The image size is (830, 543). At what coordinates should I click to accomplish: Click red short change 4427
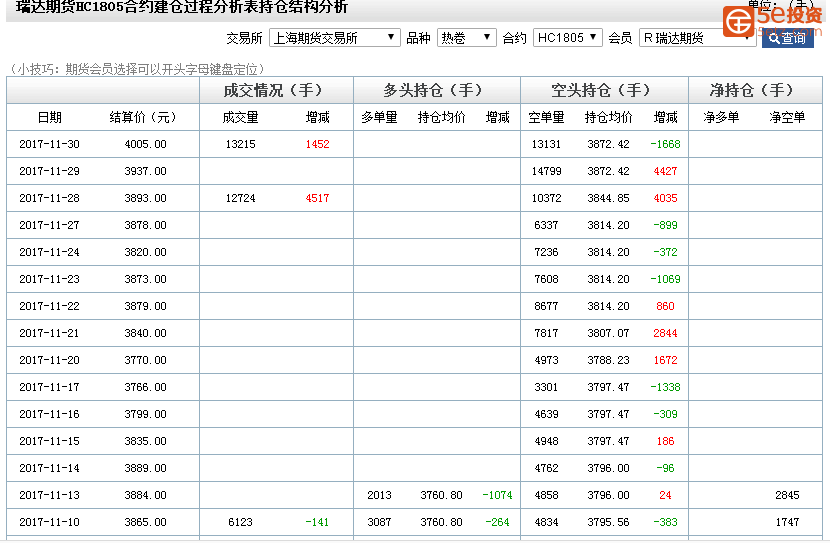665,171
